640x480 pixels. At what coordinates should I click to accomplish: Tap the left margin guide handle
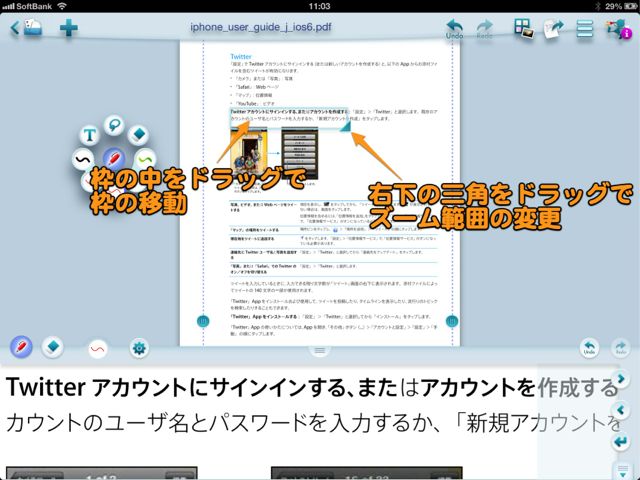pyautogui.click(x=203, y=321)
